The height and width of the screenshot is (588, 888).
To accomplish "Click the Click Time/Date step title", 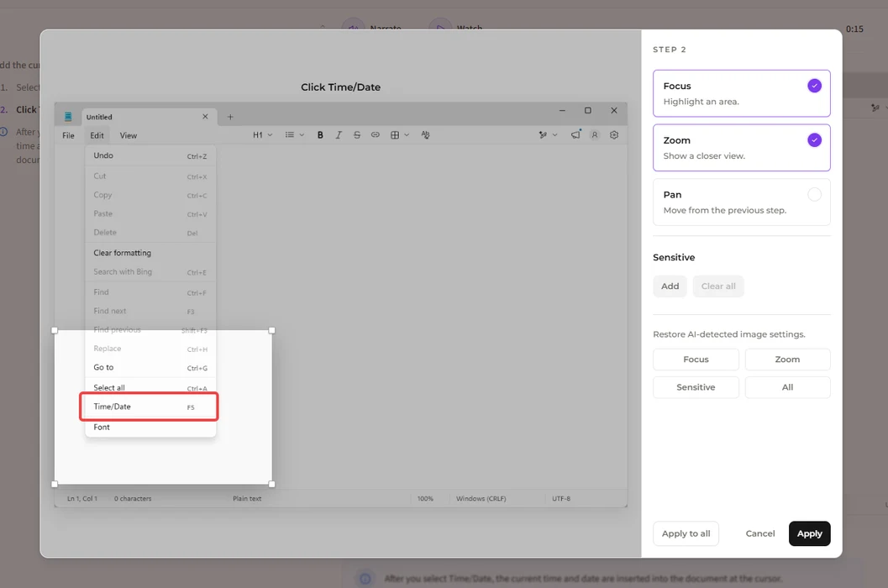I will [x=340, y=87].
